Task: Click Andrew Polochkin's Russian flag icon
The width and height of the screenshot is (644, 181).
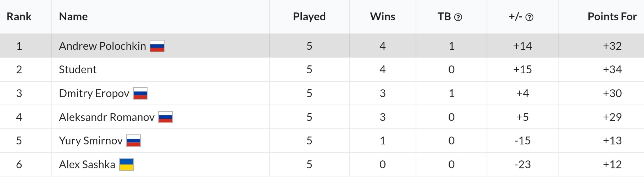Action: click(x=157, y=46)
